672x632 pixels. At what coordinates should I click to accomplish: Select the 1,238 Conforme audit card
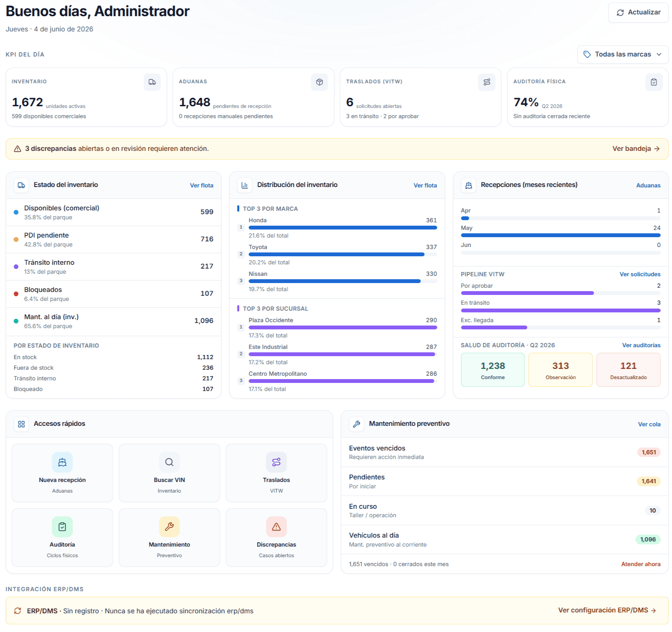pos(493,370)
